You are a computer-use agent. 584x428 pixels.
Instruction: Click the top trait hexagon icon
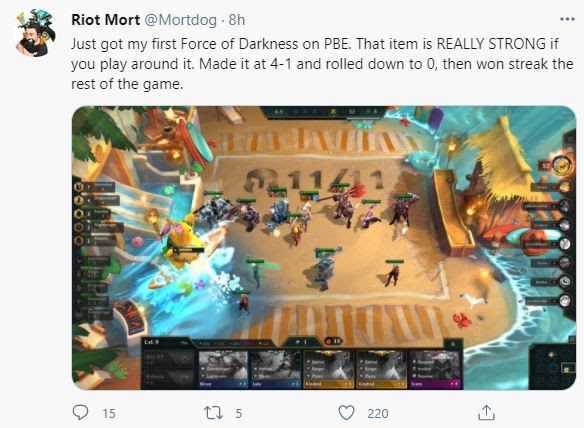click(x=79, y=186)
